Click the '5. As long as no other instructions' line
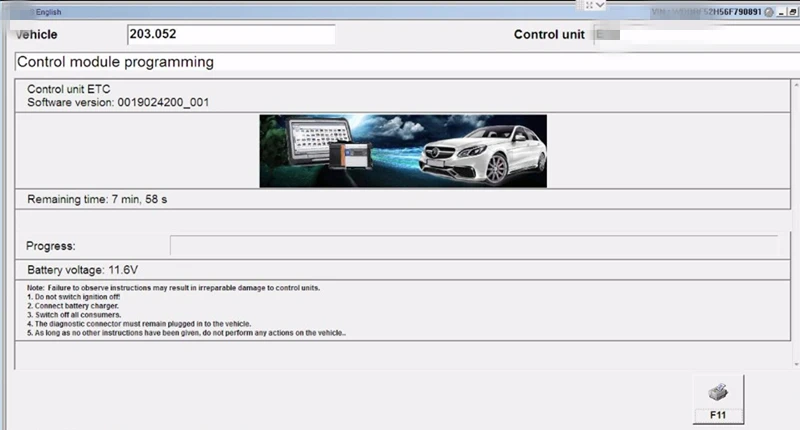 coord(186,333)
